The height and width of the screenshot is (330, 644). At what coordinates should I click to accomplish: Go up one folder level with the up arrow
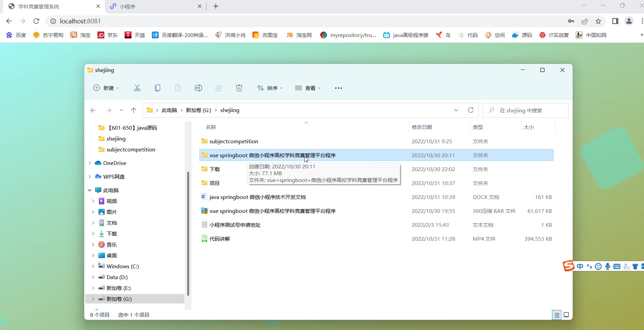134,110
